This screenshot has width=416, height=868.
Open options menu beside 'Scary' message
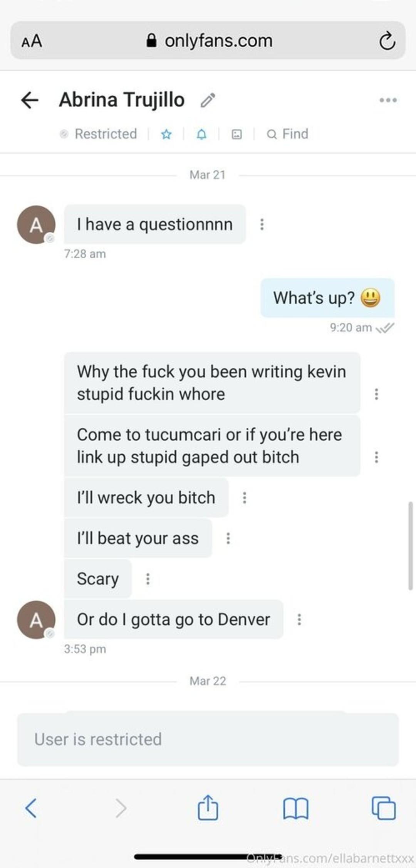pos(148,578)
